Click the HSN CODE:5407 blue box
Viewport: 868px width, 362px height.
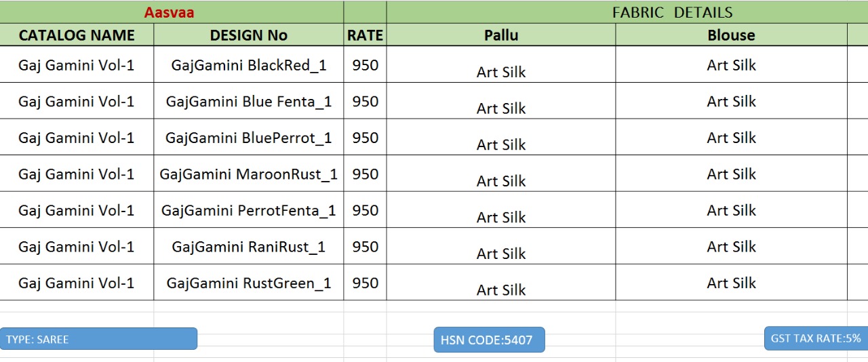point(489,340)
